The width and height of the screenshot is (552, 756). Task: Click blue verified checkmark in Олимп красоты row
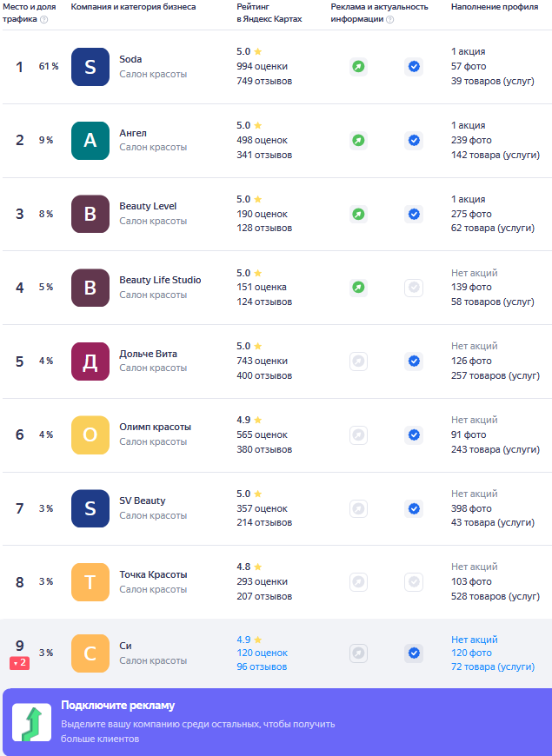pos(414,434)
